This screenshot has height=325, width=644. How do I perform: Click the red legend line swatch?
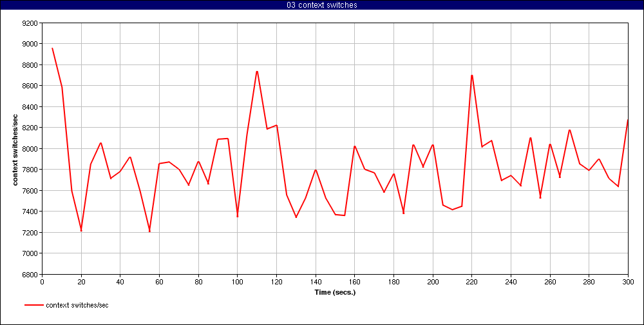click(33, 305)
